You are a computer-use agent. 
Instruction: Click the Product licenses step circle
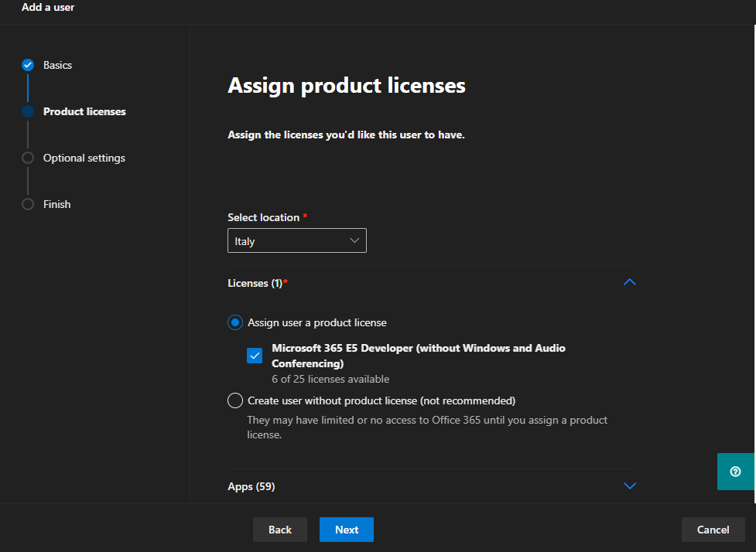(28, 111)
